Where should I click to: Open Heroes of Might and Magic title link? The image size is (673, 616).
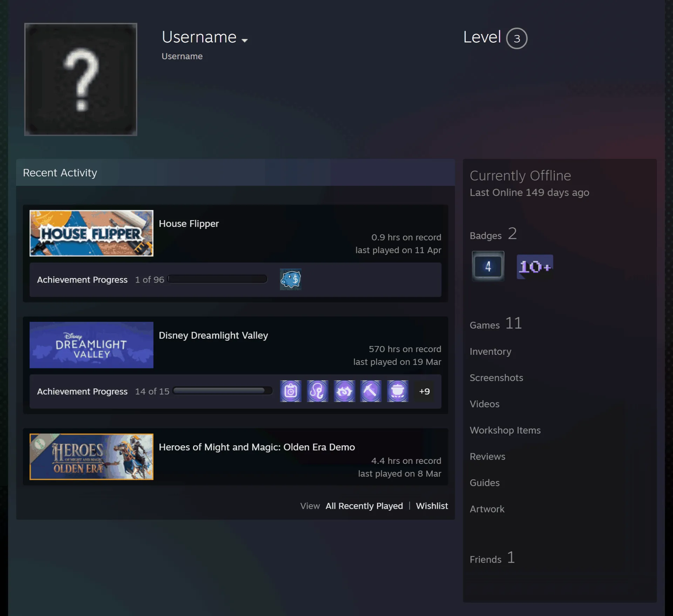point(257,447)
